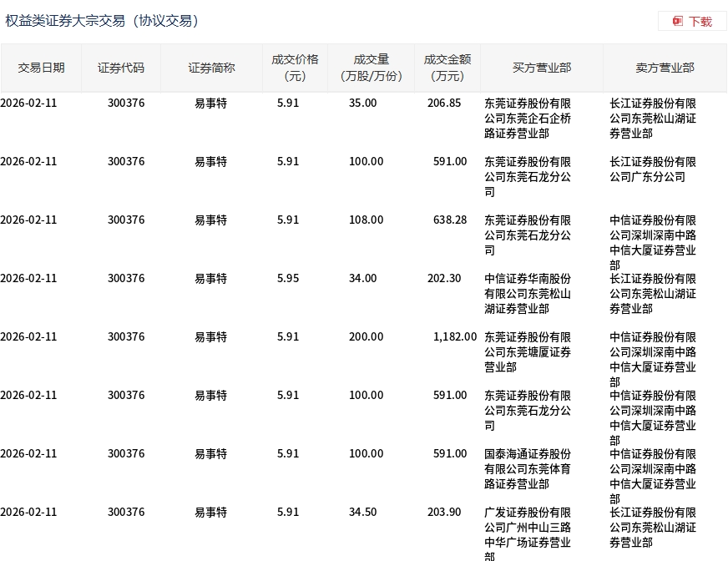
Task: Click code 300376 in the 203.90 row
Action: [126, 513]
